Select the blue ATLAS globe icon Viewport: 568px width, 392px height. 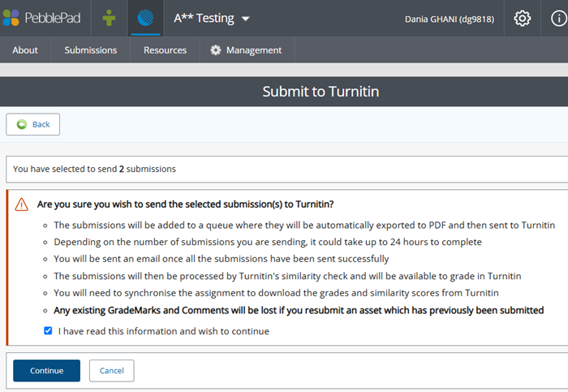tap(145, 18)
